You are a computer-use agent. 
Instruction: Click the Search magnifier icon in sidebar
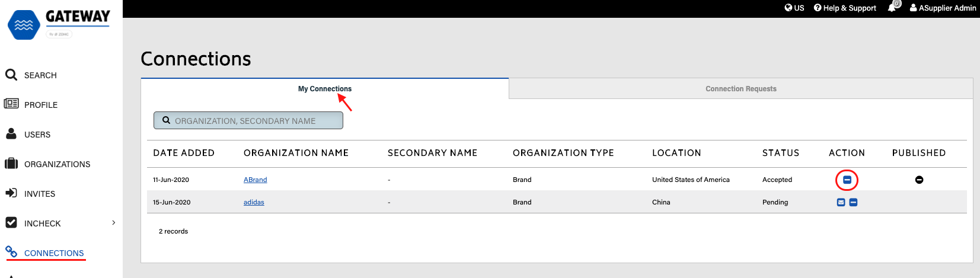[x=11, y=75]
